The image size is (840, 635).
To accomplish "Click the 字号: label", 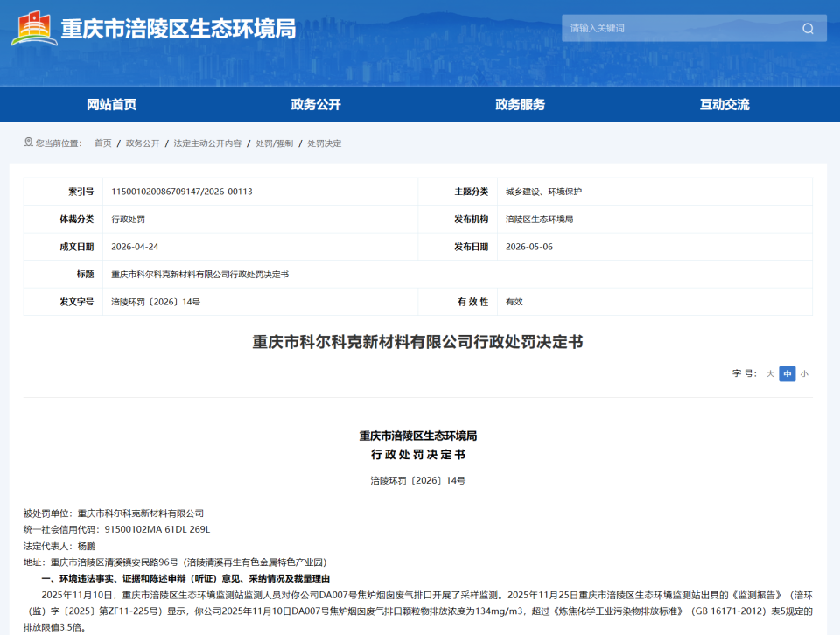I will [x=745, y=373].
